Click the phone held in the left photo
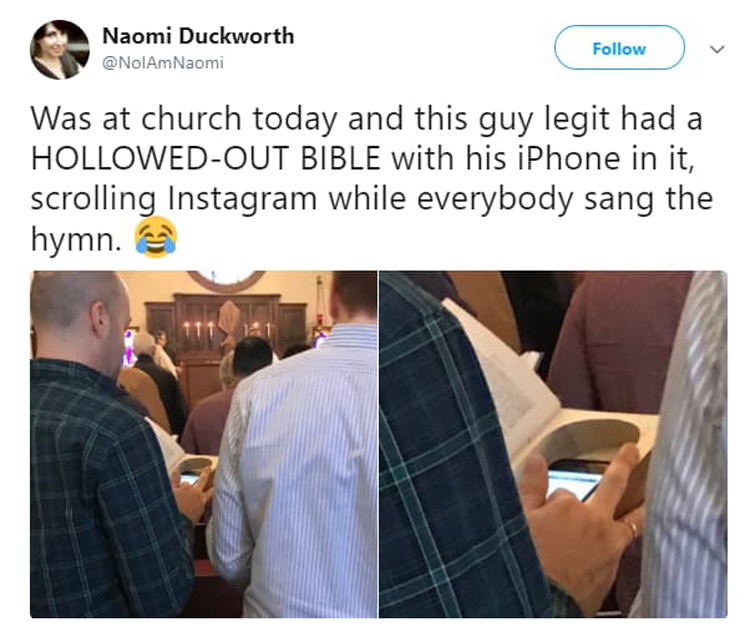The width and height of the screenshot is (750, 627). (x=190, y=478)
